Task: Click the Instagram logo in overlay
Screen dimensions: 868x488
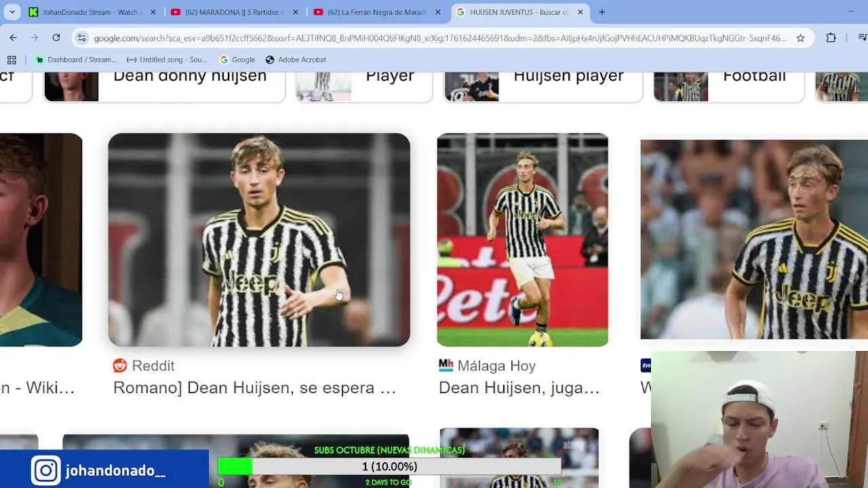Action: [x=46, y=470]
